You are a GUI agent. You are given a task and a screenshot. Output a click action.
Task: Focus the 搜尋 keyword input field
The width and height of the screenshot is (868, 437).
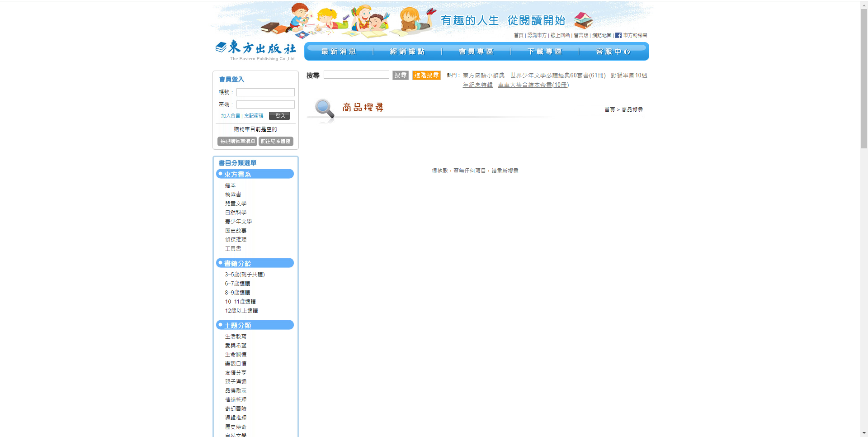pyautogui.click(x=356, y=75)
